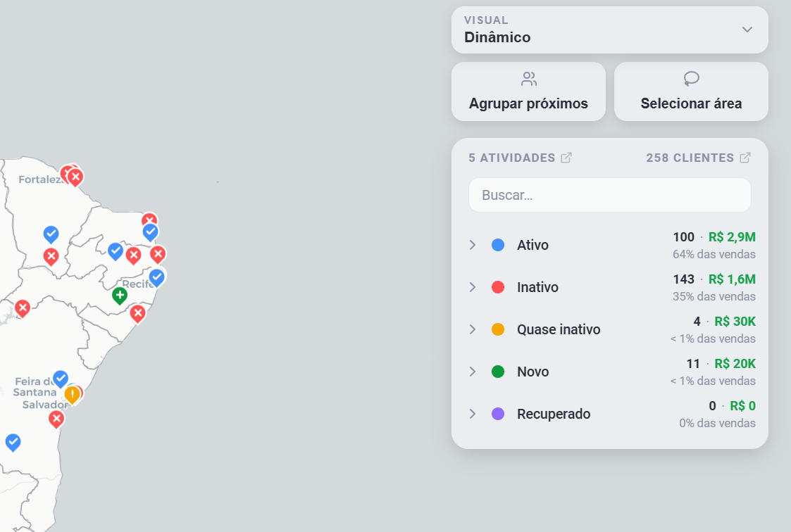Open the external link icon beside 5 Atividades

pos(566,158)
